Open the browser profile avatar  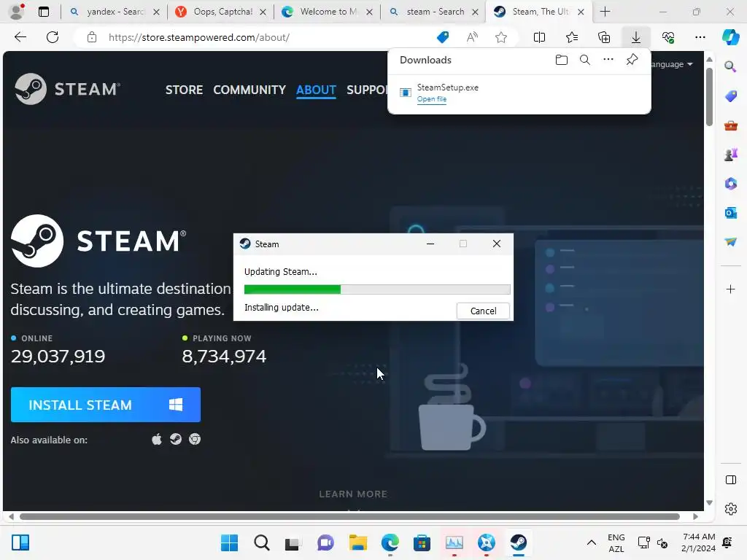[18, 12]
